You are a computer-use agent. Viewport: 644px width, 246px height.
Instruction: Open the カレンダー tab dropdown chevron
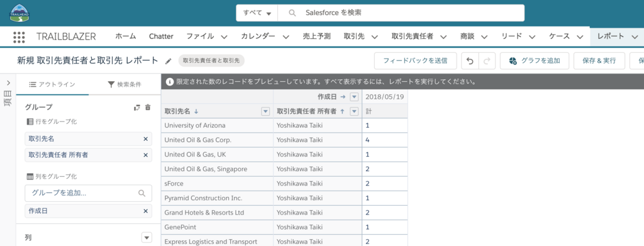pyautogui.click(x=286, y=36)
